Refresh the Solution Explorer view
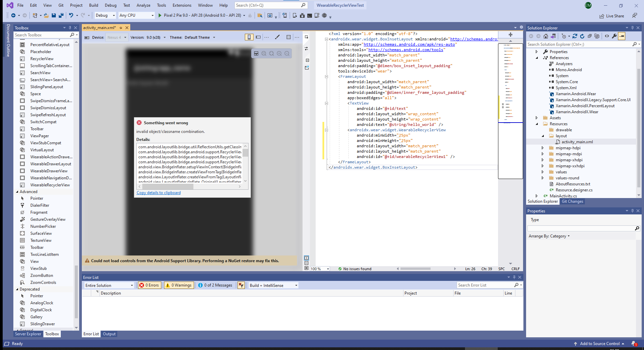Viewport: 644px width, 350px height. (x=582, y=36)
